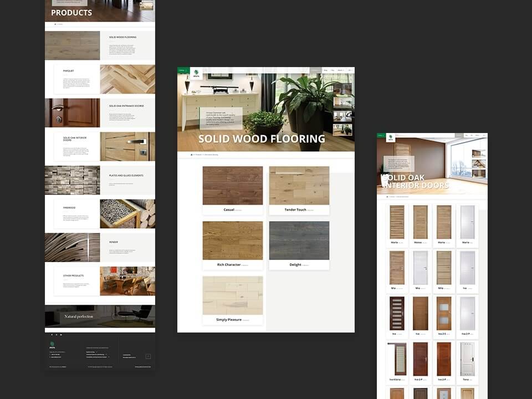Viewport: 532px width, 399px height.
Task: Open the Casual flooring card
Action: 233,190
